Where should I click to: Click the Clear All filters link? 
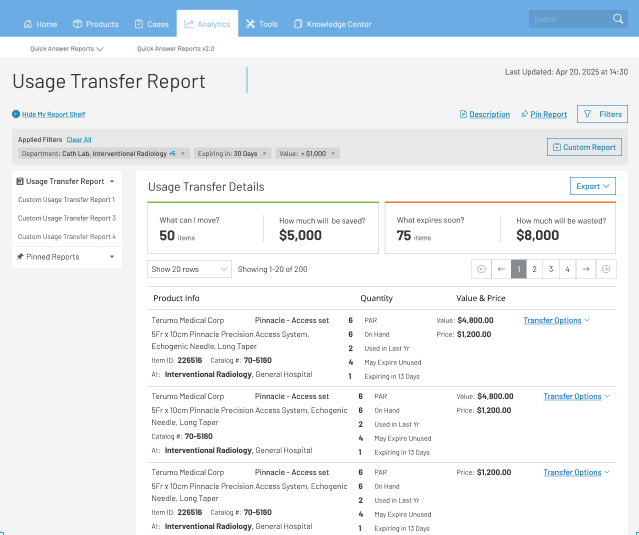(x=79, y=140)
